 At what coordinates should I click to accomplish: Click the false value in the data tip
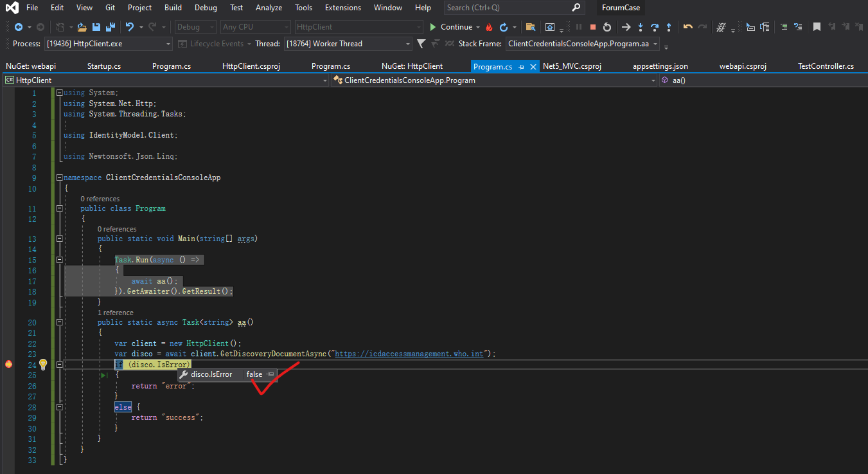point(254,374)
